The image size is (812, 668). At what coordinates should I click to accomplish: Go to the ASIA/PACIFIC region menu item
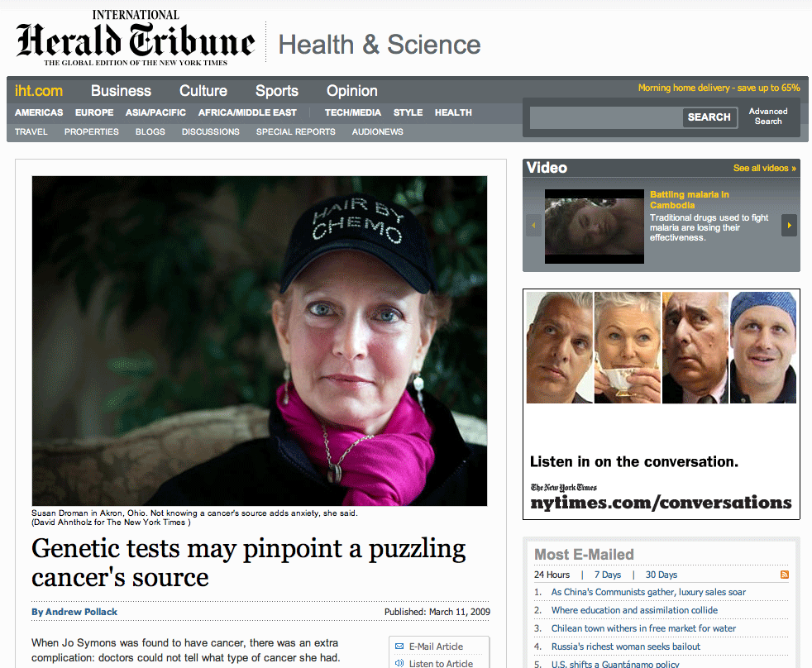(x=155, y=112)
